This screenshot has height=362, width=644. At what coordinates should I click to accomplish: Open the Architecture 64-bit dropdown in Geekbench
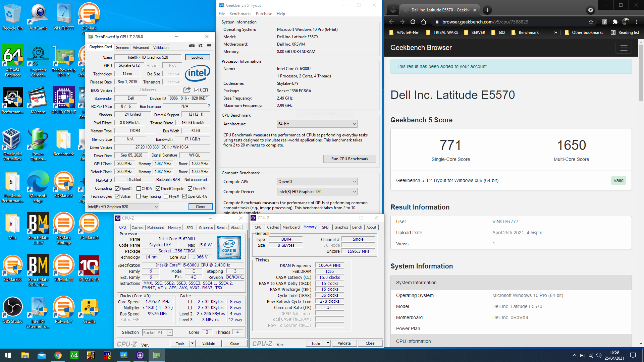coord(317,124)
